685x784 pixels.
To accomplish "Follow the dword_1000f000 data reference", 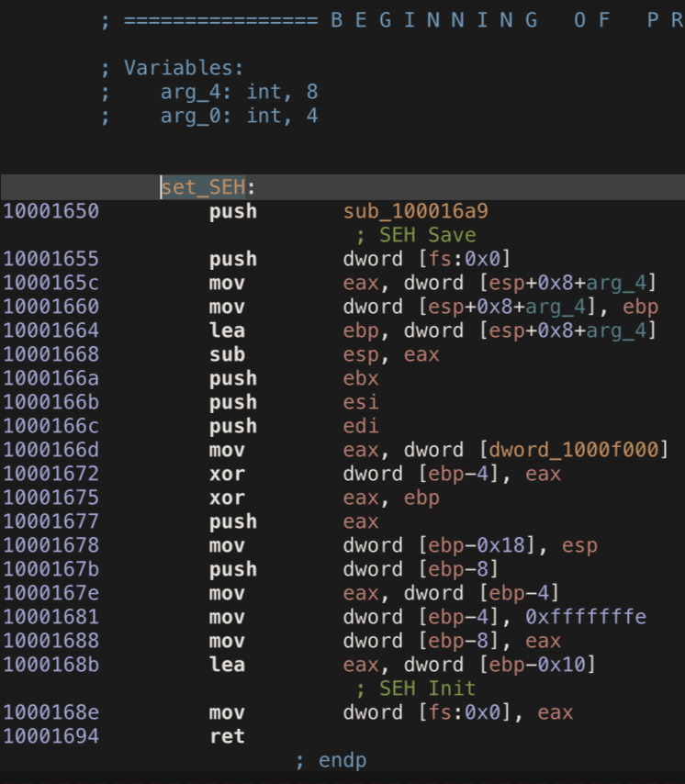I will [x=574, y=450].
